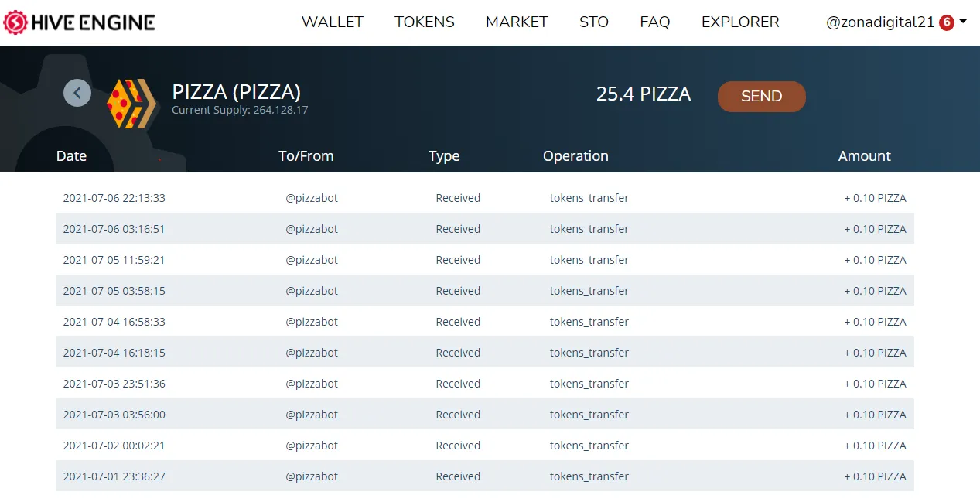Open the STO menu item
980x502 pixels.
click(x=594, y=22)
